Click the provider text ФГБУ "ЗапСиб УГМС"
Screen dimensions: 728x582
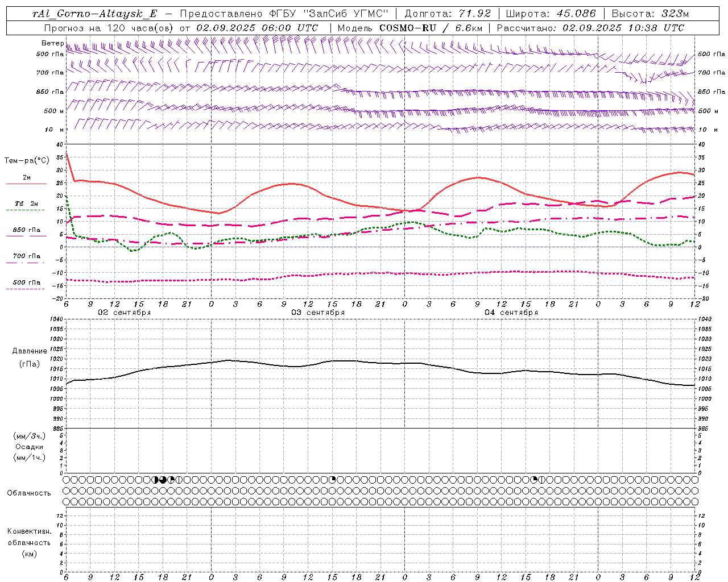(x=329, y=14)
